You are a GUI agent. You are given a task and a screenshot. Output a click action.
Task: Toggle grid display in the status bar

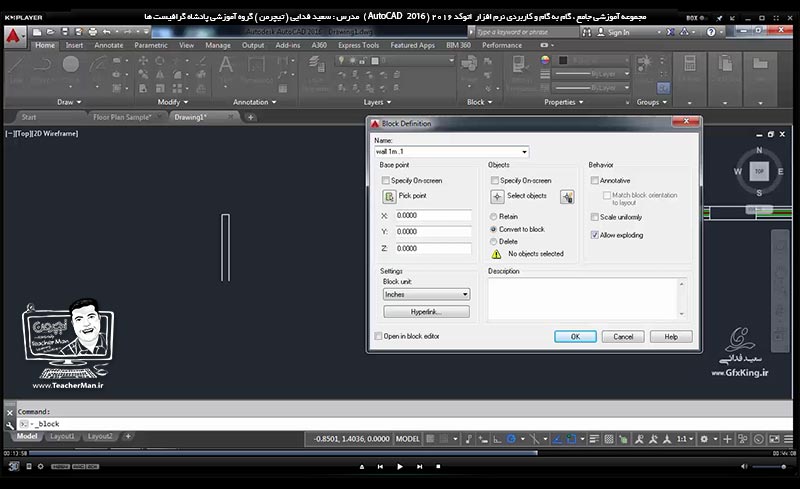pyautogui.click(x=430, y=439)
